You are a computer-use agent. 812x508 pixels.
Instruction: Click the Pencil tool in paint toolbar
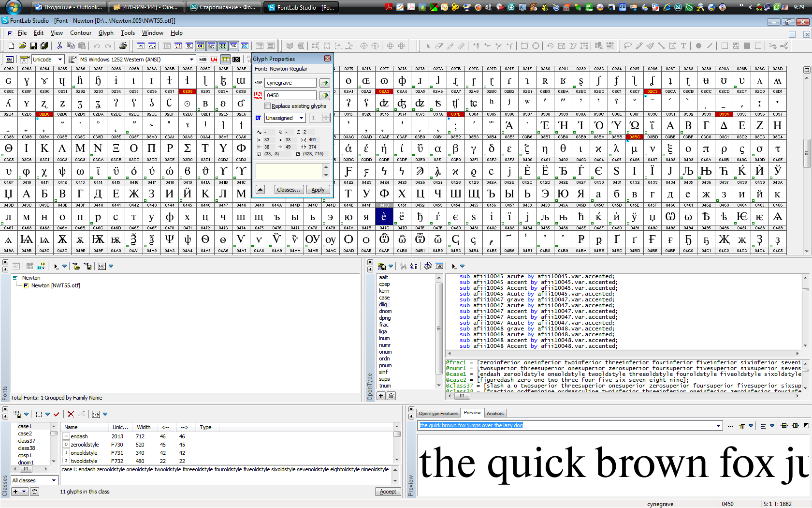[639, 46]
